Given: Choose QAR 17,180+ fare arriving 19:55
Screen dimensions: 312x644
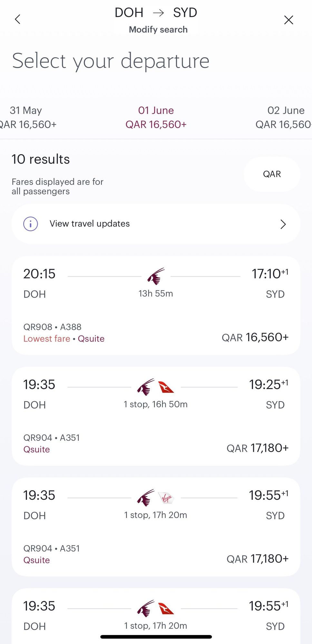Looking at the screenshot, I should [x=257, y=559].
